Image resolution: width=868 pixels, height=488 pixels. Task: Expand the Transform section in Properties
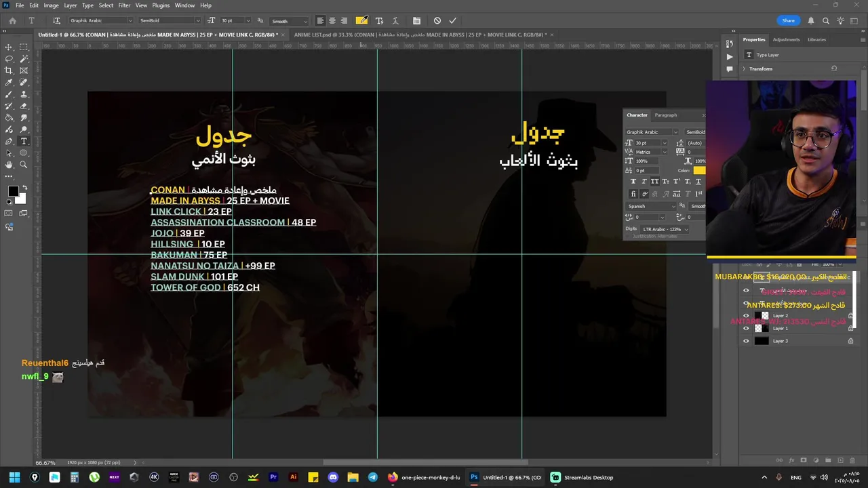point(744,68)
